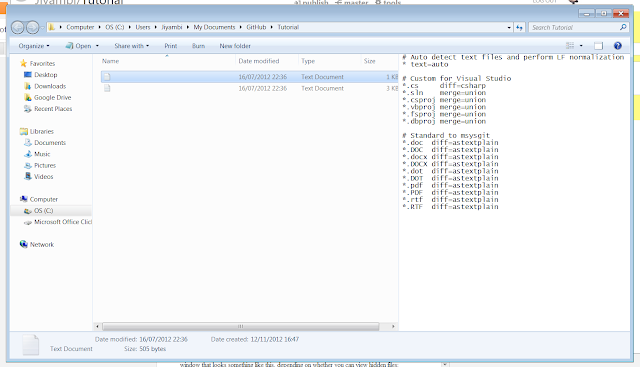Image resolution: width=640 pixels, height=367 pixels.
Task: Sort files by the Size column header
Action: pos(369,61)
